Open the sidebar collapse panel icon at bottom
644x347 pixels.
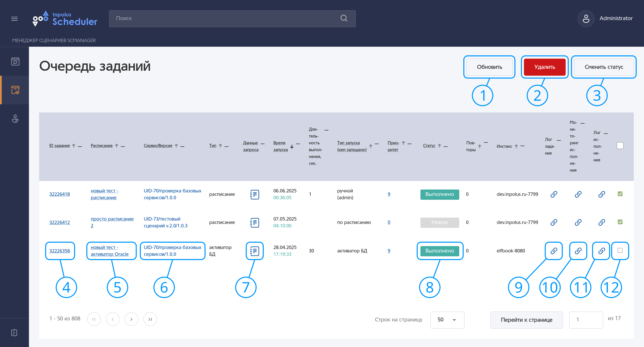point(14,333)
